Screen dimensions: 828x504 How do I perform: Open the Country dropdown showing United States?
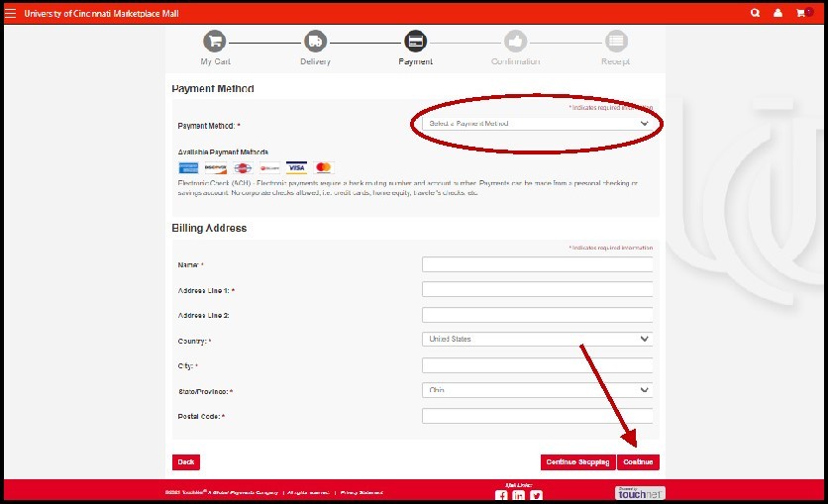(x=537, y=339)
